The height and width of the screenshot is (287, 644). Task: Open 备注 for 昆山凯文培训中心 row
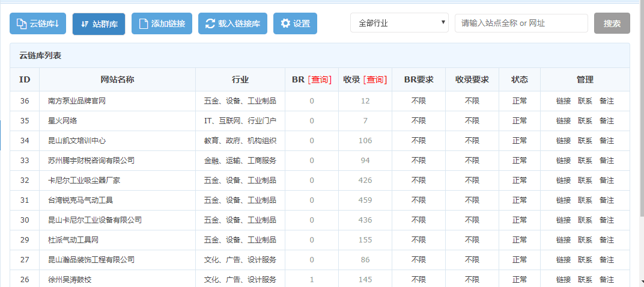(607, 141)
